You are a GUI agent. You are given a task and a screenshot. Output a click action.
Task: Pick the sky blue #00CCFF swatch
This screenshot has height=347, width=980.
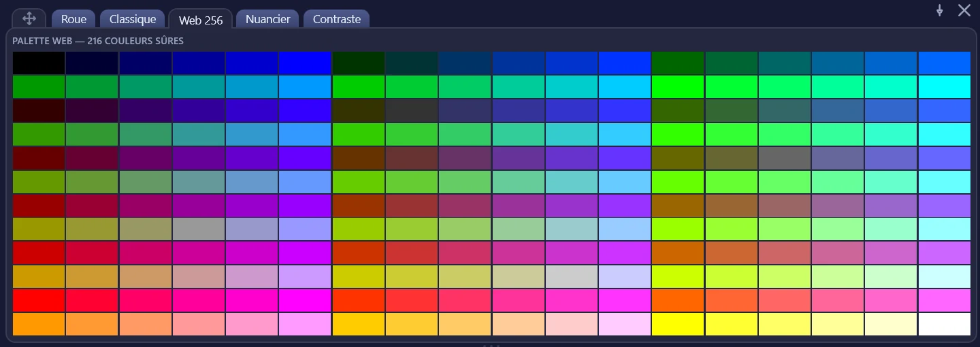(x=625, y=86)
